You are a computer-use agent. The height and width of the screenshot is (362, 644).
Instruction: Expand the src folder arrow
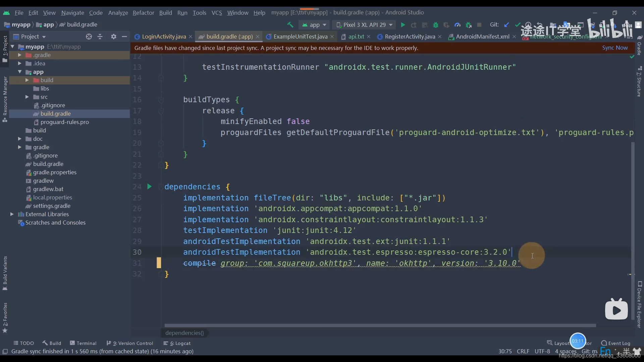pyautogui.click(x=27, y=97)
